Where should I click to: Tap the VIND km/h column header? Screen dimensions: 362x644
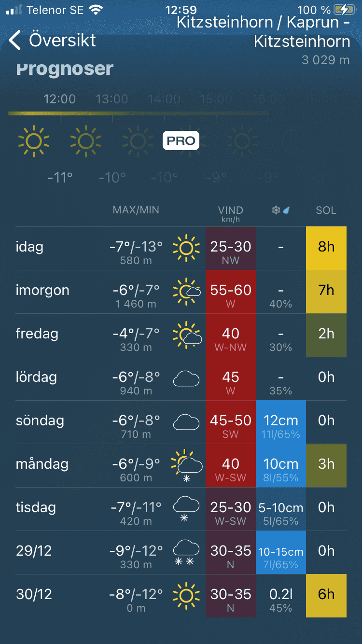point(230,213)
